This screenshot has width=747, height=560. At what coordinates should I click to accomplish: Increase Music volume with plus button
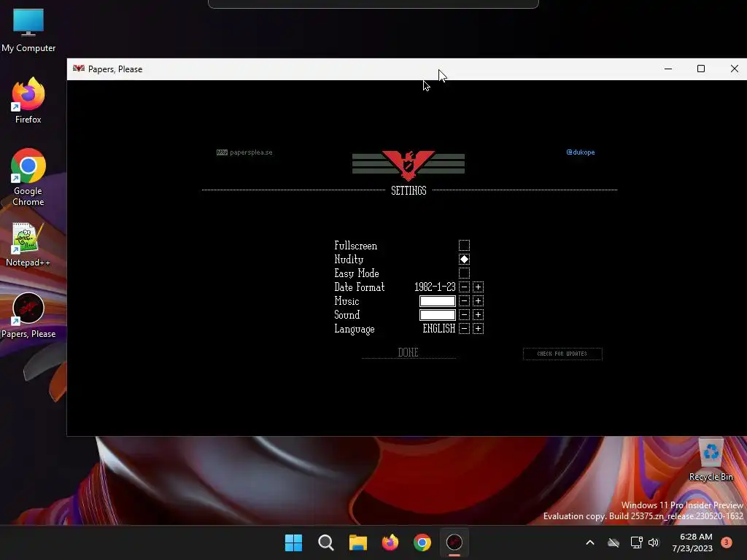[x=479, y=301]
